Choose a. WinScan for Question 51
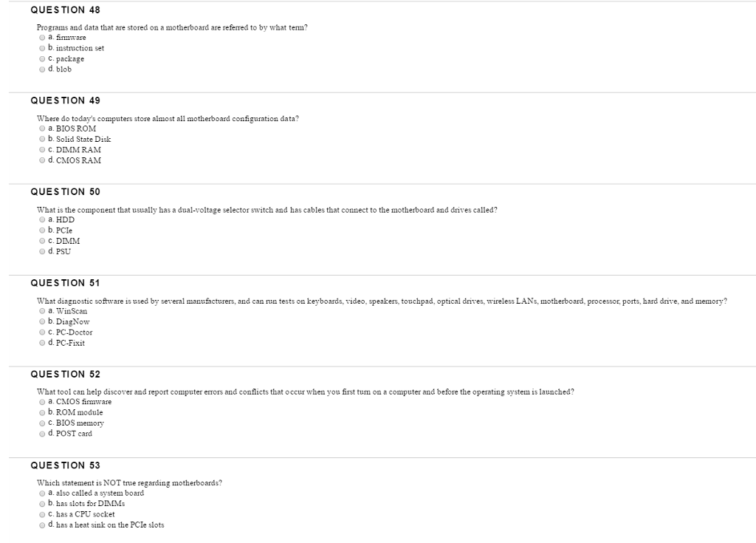 [x=43, y=311]
